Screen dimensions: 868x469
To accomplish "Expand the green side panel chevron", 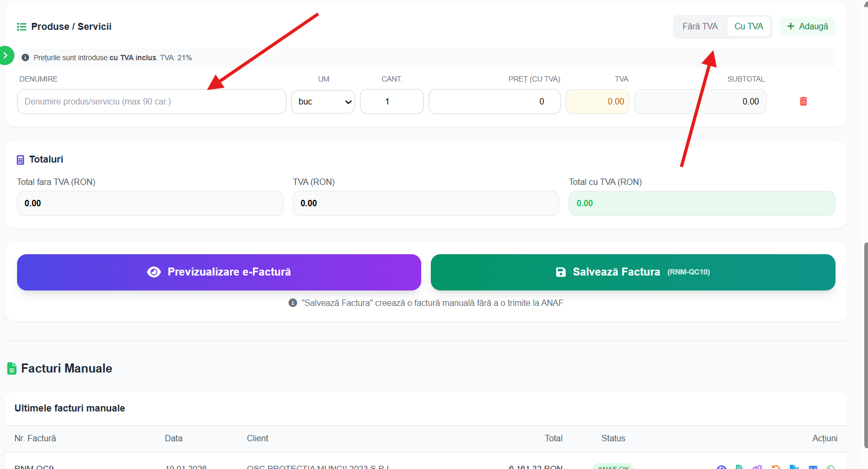I will [5, 55].
